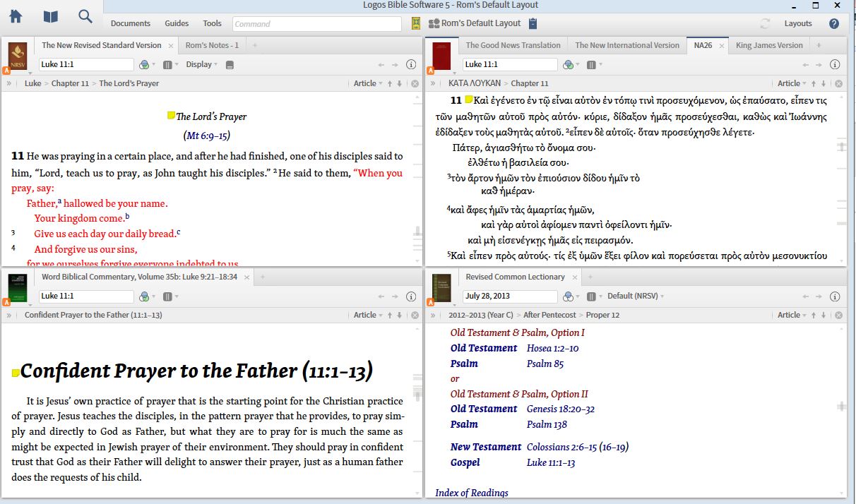Go back in NRSV panel history
856x504 pixels.
(x=381, y=64)
